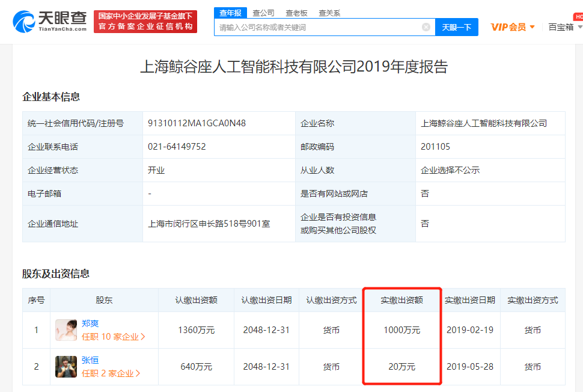
Task: Clear the search box with the X icon
Action: [x=426, y=27]
